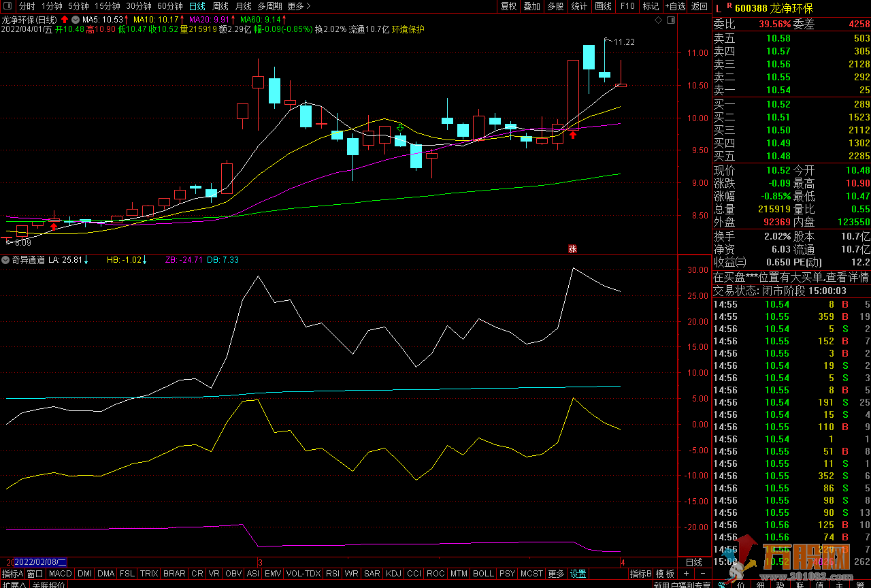Select the 60分钟 chart period

click(169, 6)
